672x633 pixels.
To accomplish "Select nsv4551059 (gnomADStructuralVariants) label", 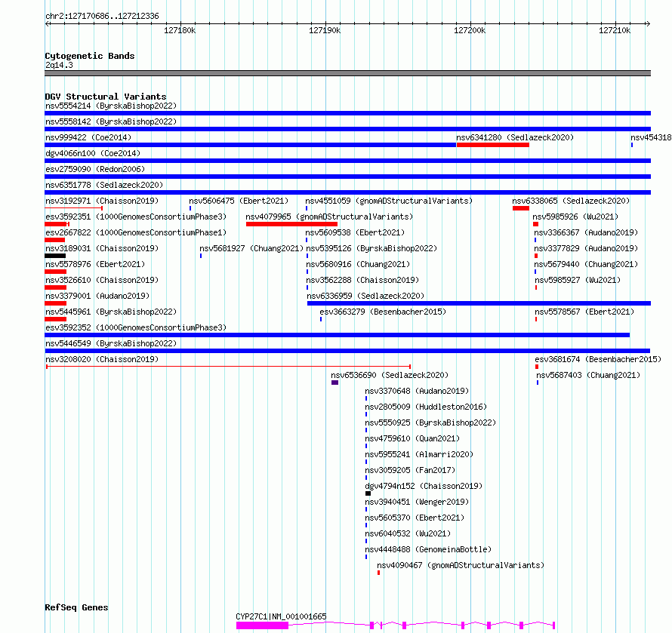I will click(x=389, y=201).
